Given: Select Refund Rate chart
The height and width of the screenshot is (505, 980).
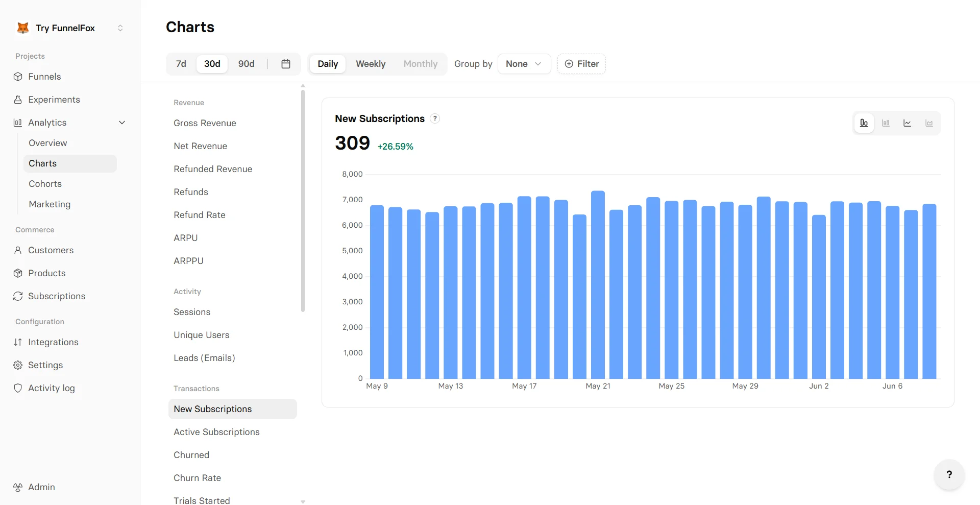Looking at the screenshot, I should tap(232, 215).
